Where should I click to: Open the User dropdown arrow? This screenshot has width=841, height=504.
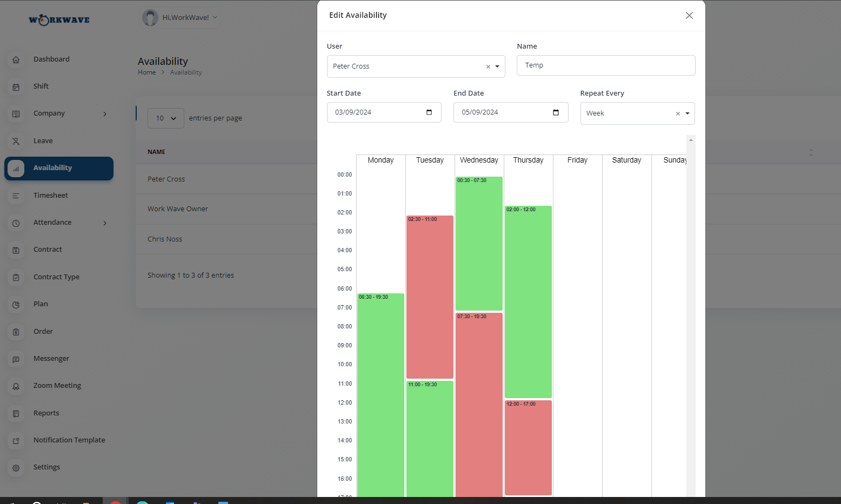(497, 67)
